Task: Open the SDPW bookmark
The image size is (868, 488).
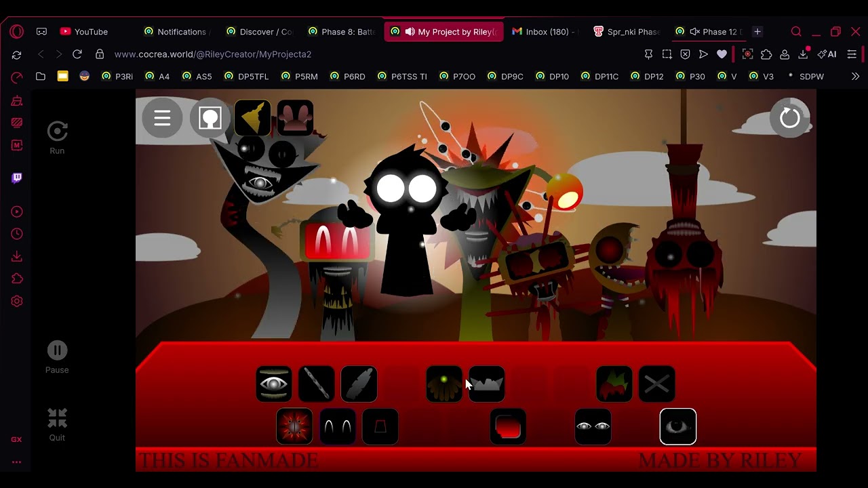Action: (805, 77)
